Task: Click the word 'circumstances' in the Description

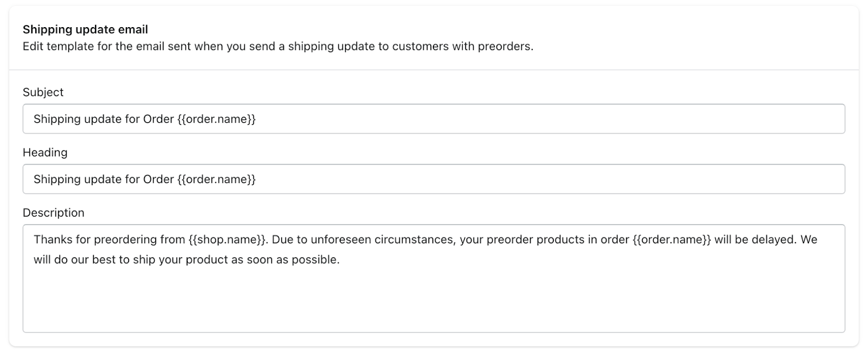Action: tap(414, 238)
